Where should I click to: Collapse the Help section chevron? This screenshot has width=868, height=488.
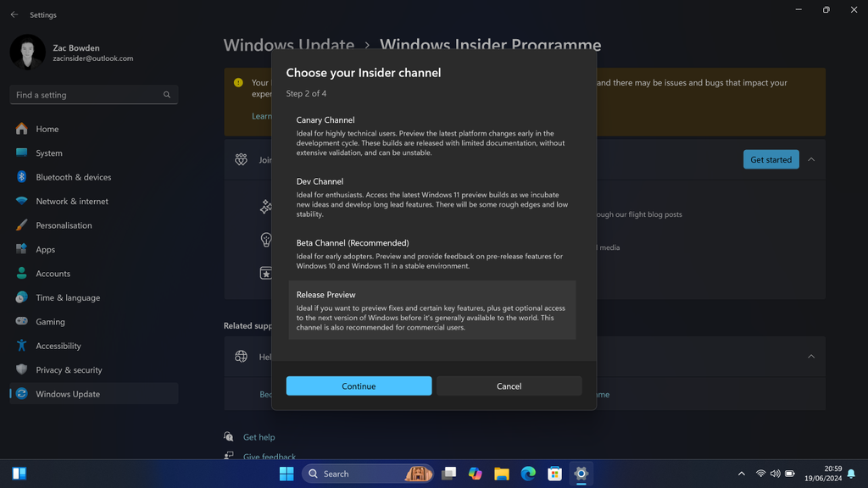coord(811,357)
